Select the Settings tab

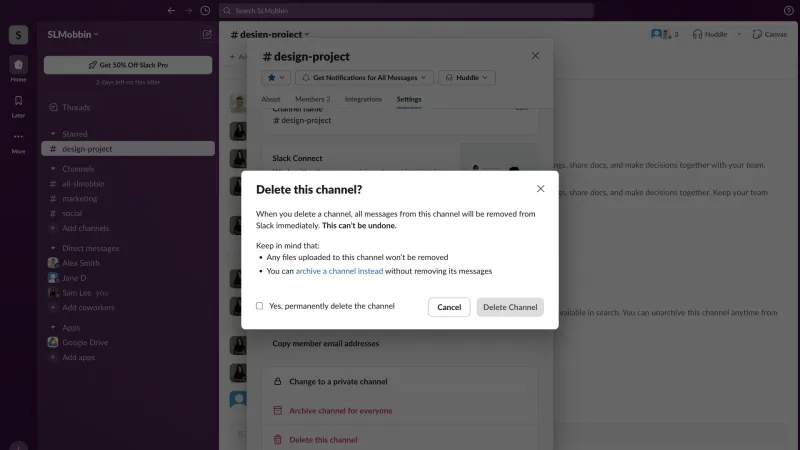click(x=409, y=99)
